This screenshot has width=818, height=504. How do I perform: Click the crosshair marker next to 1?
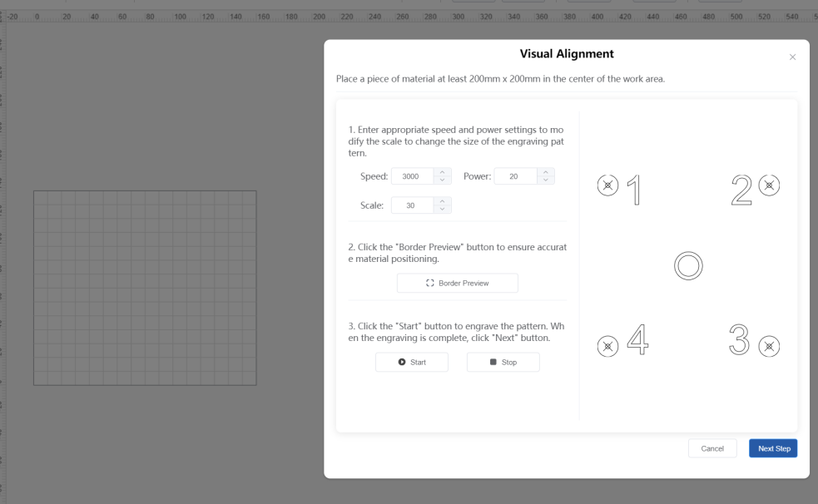click(x=607, y=185)
